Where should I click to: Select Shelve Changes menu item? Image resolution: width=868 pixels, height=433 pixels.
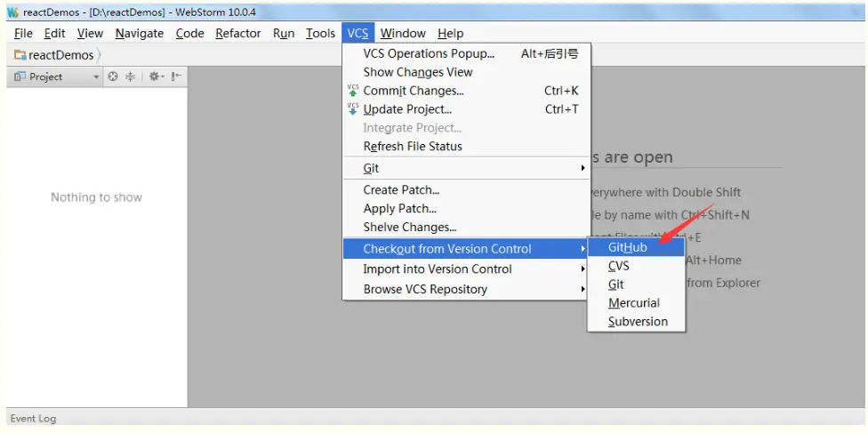pyautogui.click(x=467, y=227)
